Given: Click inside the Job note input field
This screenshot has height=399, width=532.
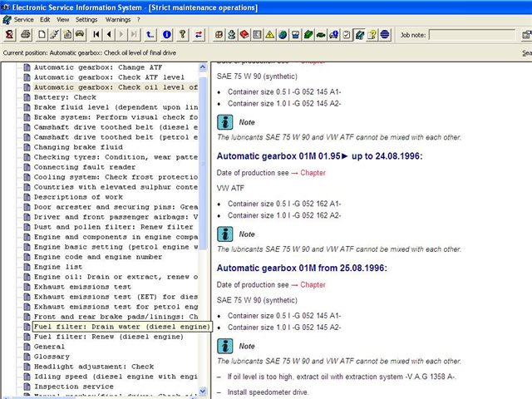Looking at the screenshot, I should click(472, 35).
